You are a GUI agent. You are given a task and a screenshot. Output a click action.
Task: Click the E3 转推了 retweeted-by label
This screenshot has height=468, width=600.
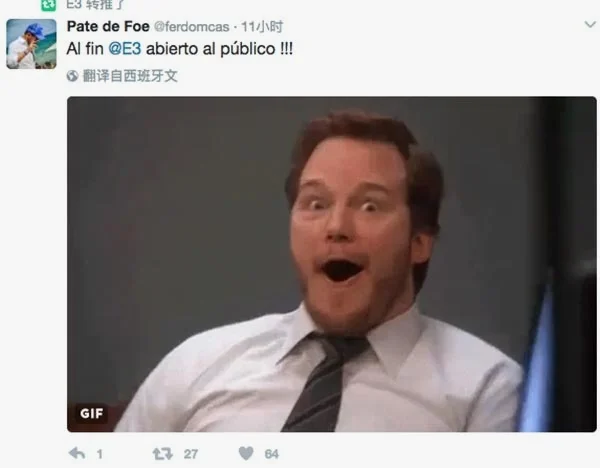95,5
